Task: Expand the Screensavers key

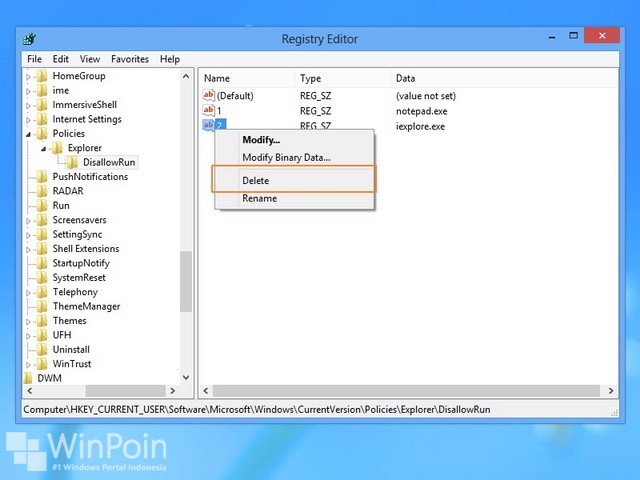Action: point(28,221)
